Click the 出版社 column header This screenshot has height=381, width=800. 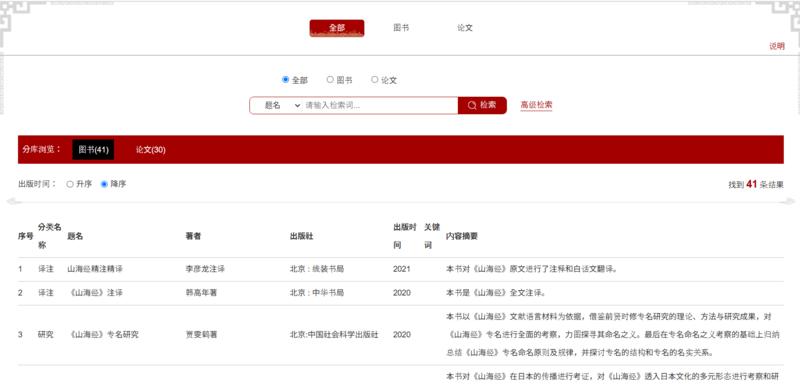point(302,236)
